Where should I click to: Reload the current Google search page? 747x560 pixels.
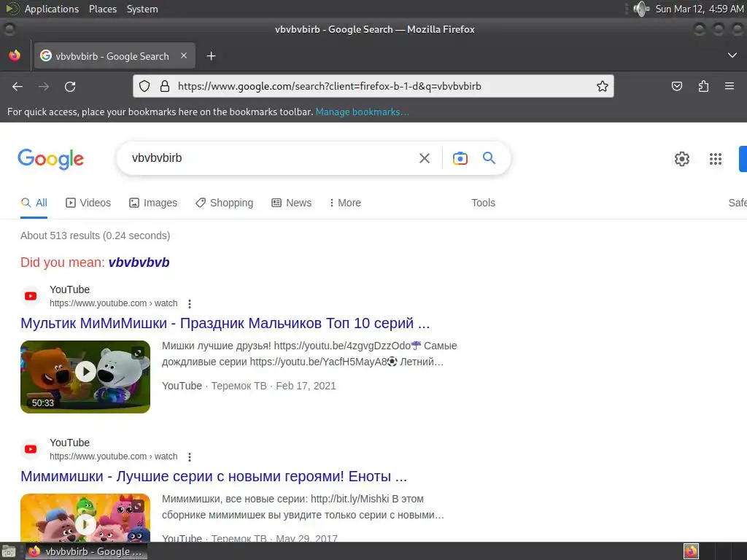[x=70, y=86]
